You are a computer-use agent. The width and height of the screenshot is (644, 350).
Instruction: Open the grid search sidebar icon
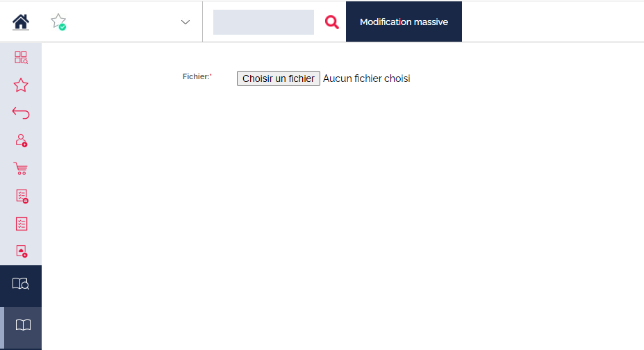coord(21,58)
